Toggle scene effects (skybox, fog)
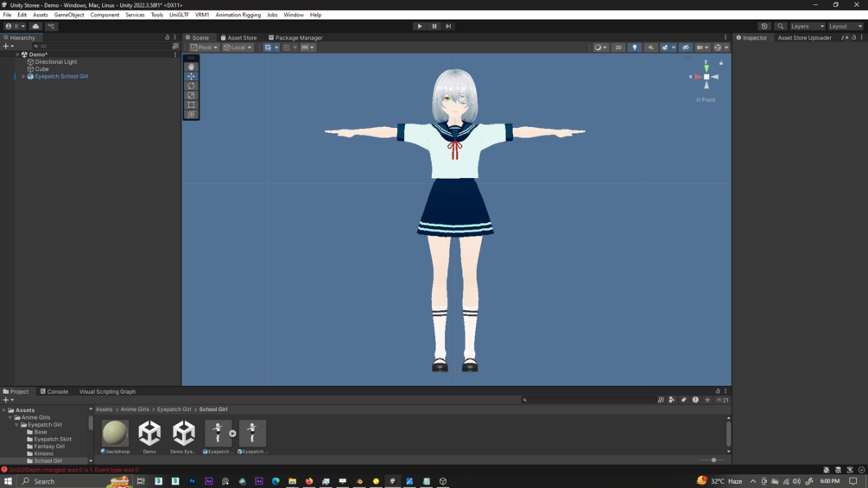This screenshot has height=488, width=868. pyautogui.click(x=665, y=48)
